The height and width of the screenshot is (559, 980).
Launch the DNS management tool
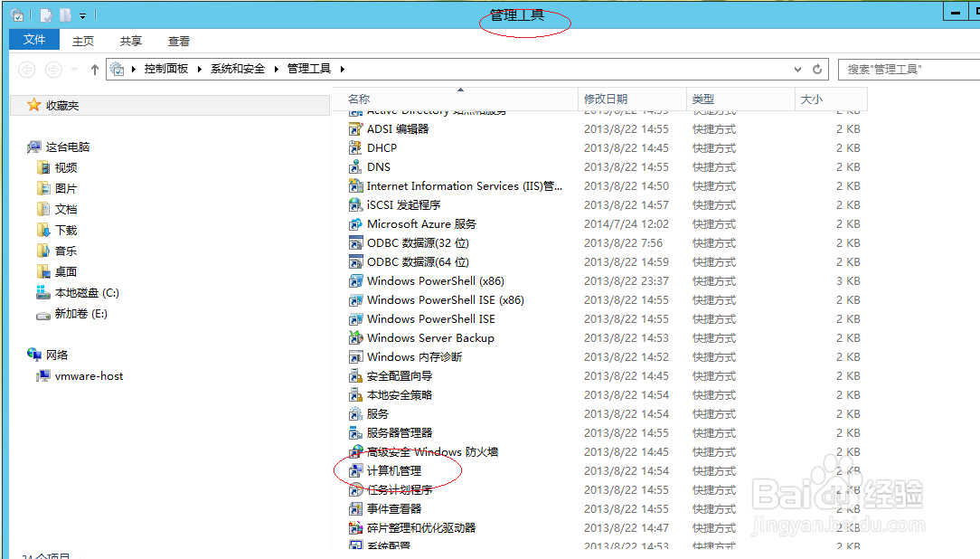378,166
